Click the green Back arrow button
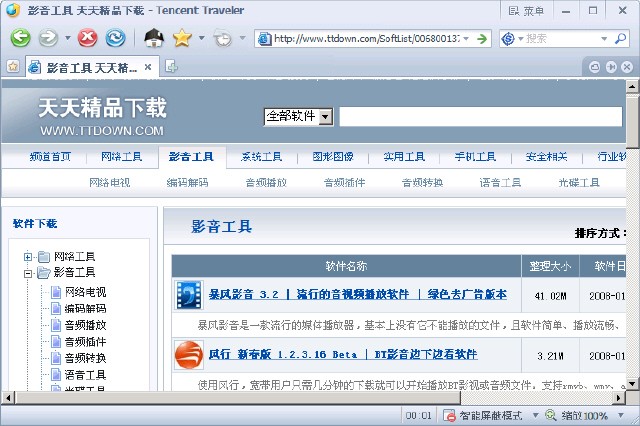The image size is (640, 426). click(20, 38)
